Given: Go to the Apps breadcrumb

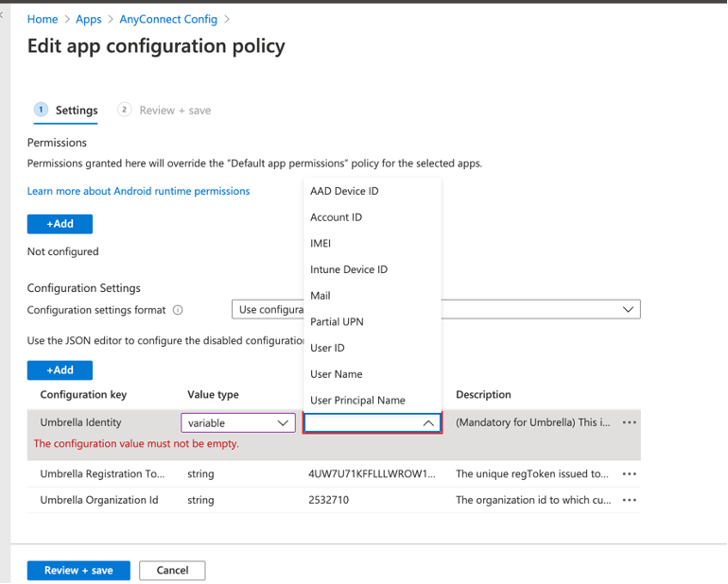Looking at the screenshot, I should click(88, 19).
